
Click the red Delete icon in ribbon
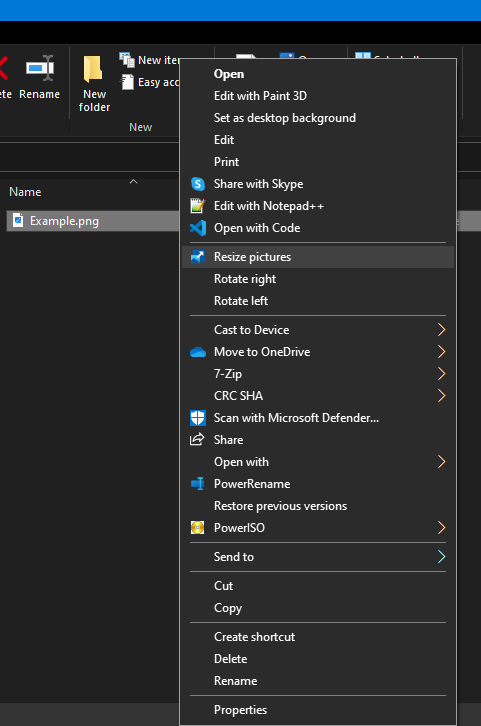(3, 68)
